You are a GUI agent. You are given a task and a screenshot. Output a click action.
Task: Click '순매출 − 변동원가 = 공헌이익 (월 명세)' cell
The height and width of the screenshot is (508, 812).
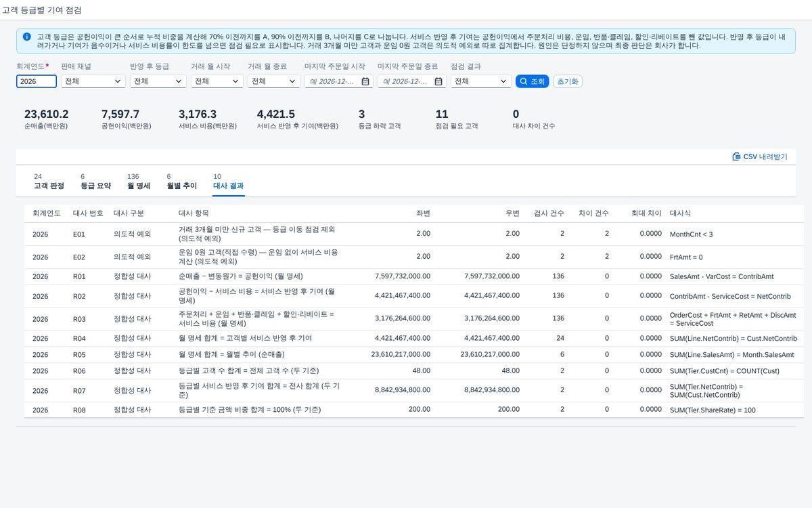(240, 276)
